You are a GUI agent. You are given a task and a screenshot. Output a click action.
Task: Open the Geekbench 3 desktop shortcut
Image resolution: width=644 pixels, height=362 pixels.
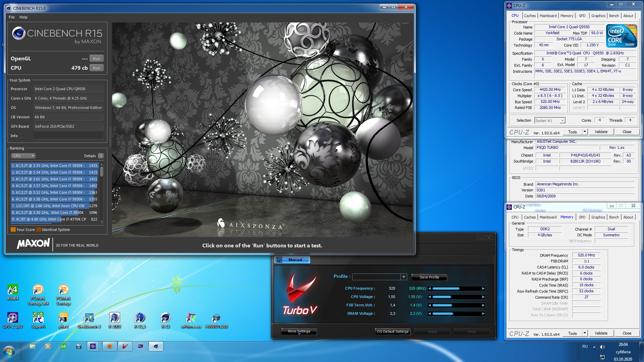[89, 320]
